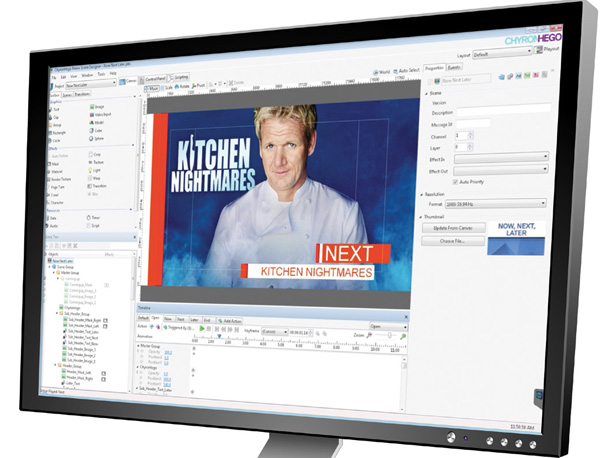Open the Layout Default dropdown
Viewport: 600px width, 458px height.
pos(502,53)
